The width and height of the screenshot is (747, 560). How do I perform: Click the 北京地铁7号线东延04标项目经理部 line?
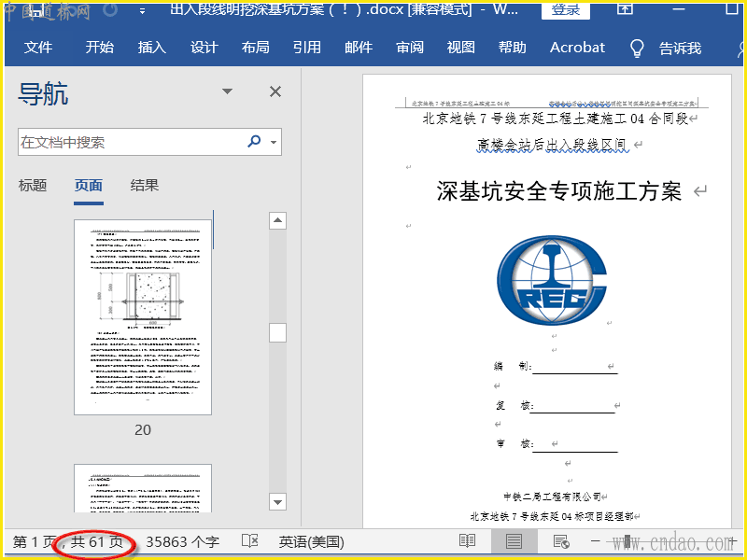click(552, 516)
